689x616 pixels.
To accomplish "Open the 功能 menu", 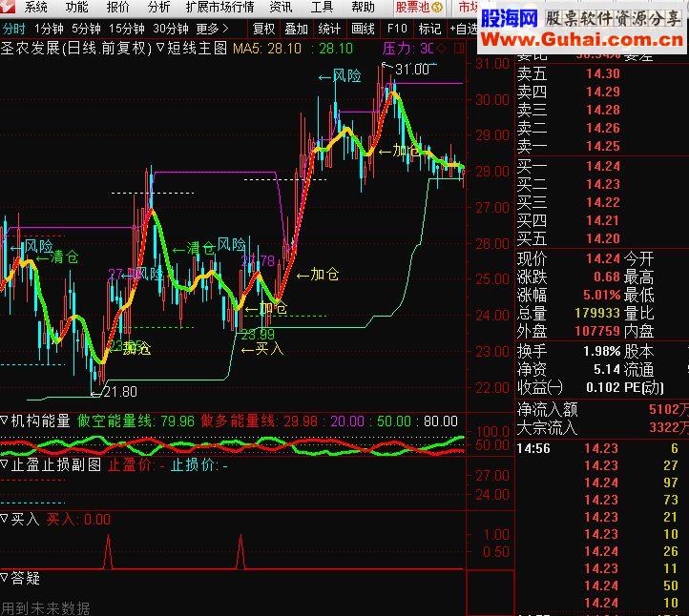I will point(77,7).
